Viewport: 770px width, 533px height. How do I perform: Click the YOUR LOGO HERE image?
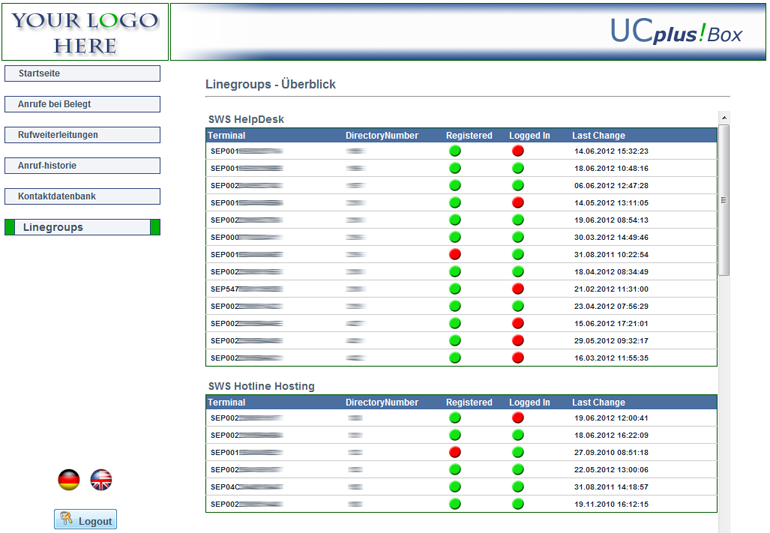pos(85,32)
